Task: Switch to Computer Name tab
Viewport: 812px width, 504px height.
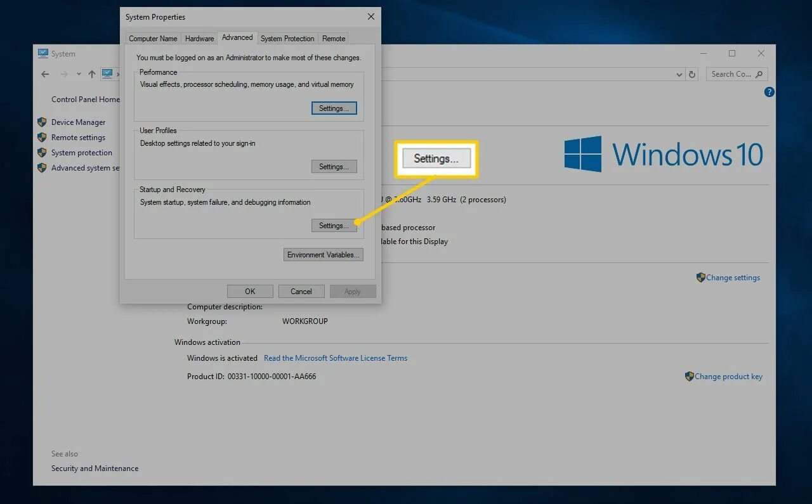Action: pyautogui.click(x=153, y=39)
